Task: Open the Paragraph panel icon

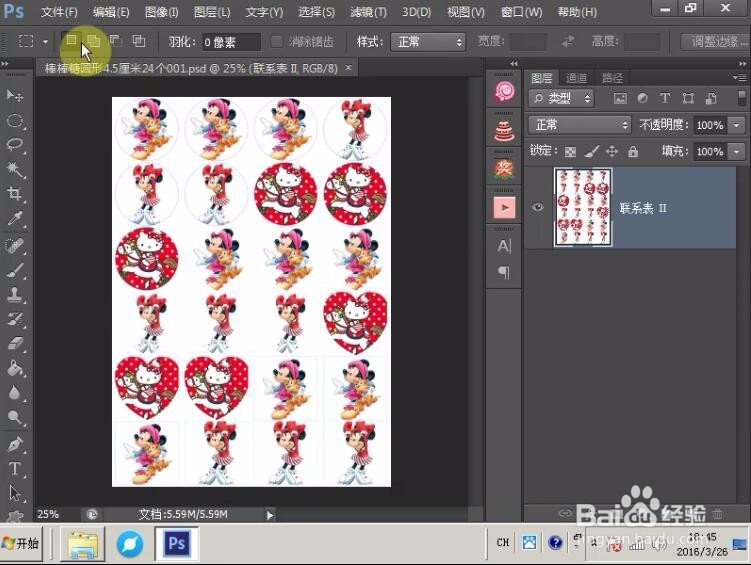Action: coord(504,272)
